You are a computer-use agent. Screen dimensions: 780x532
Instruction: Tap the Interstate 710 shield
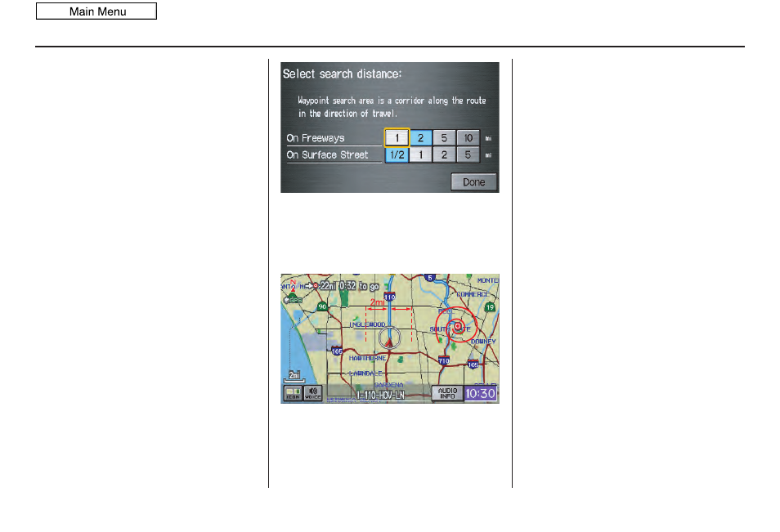tap(444, 360)
